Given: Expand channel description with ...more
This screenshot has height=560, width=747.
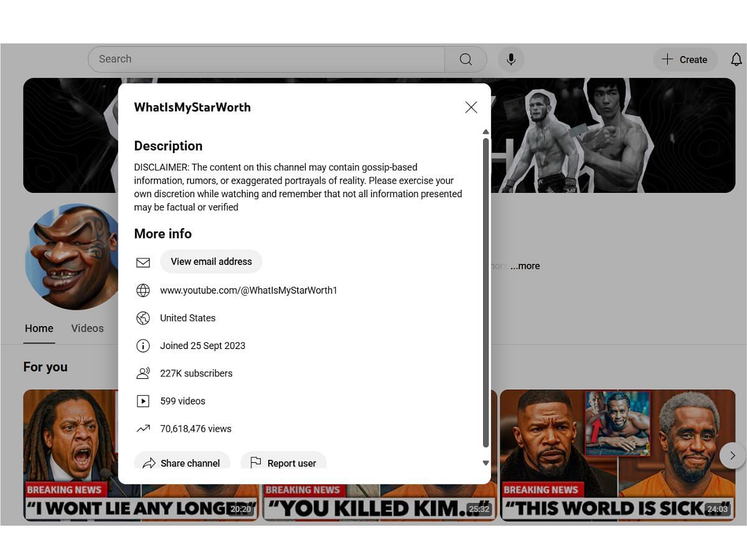Looking at the screenshot, I should click(525, 266).
